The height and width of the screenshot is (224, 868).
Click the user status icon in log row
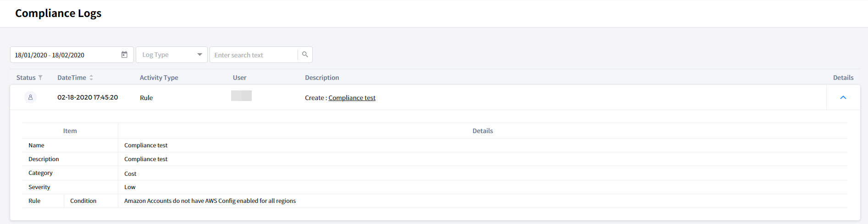click(30, 97)
